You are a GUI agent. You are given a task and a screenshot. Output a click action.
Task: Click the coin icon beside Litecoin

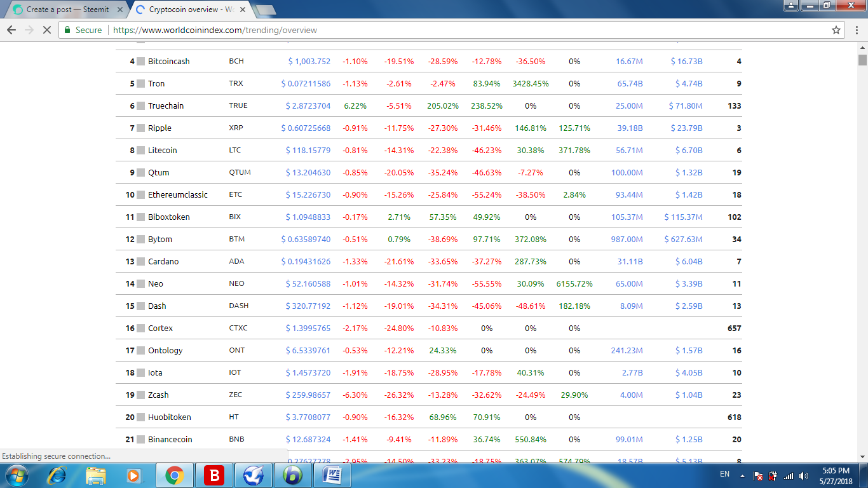pyautogui.click(x=141, y=151)
